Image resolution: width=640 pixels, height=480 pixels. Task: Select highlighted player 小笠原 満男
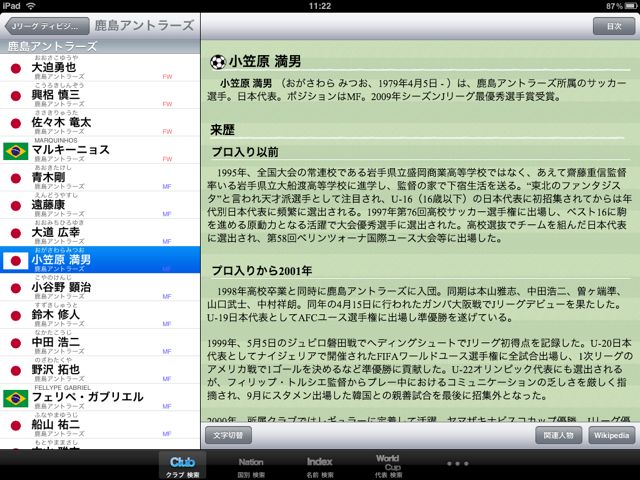coord(100,260)
